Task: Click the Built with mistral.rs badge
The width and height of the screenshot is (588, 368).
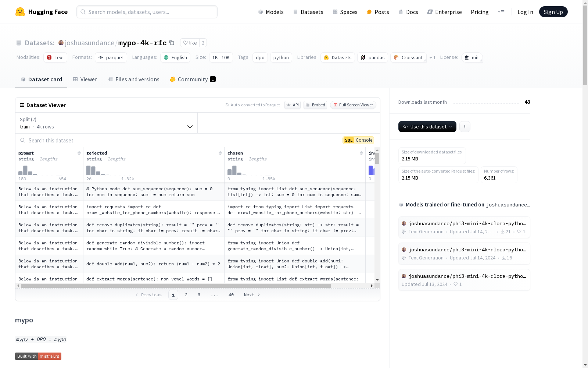Action: pos(38,356)
